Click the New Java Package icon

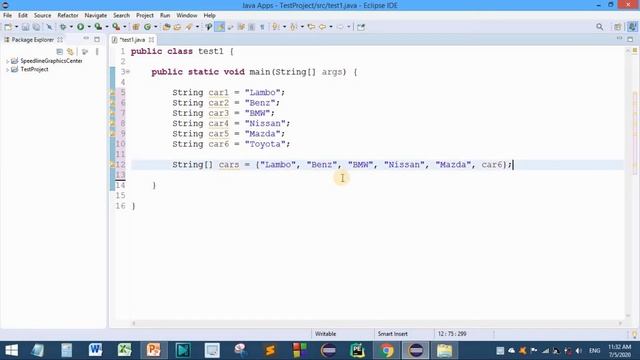click(x=136, y=27)
